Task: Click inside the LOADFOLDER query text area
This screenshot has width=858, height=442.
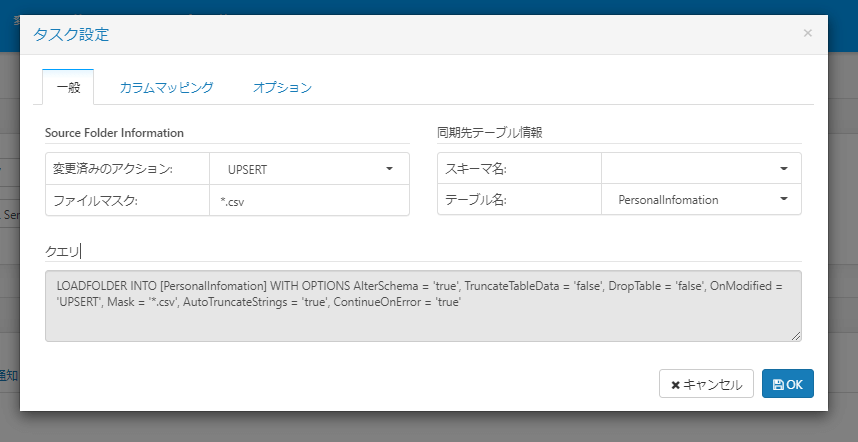Action: [x=423, y=306]
